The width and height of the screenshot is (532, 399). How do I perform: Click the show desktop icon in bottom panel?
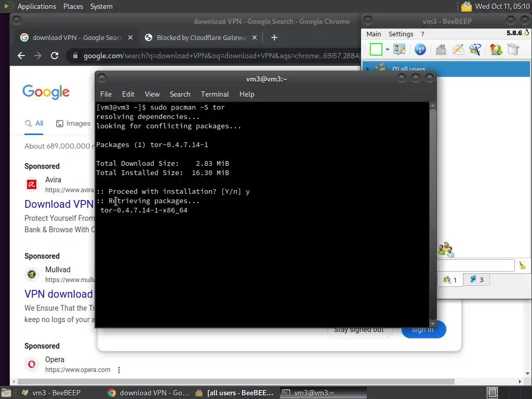6,393
